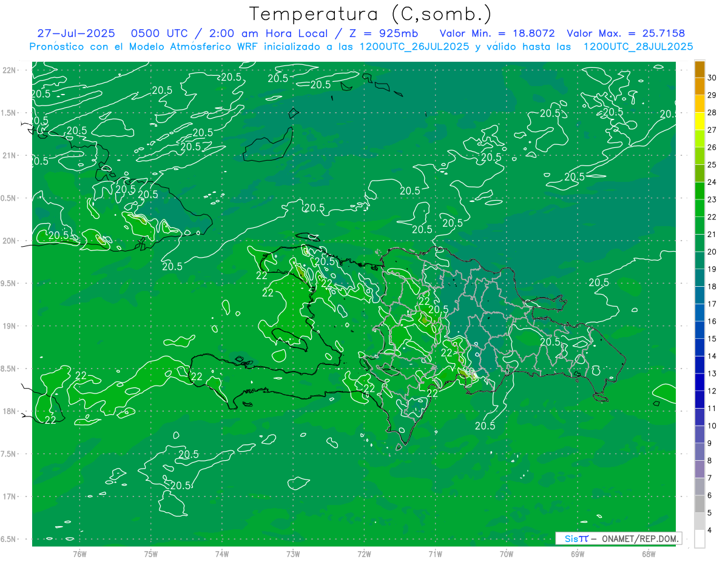
Task: Click the '18N' latitude axis label
Action: coord(9,411)
